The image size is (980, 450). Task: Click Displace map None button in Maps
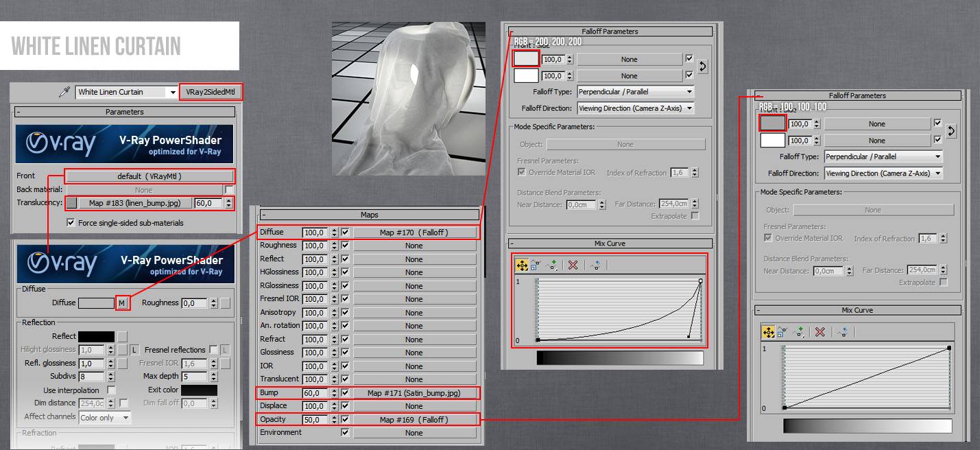click(x=414, y=406)
